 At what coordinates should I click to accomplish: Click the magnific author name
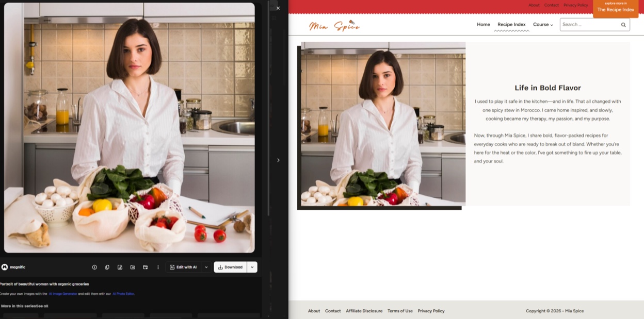tap(18, 267)
